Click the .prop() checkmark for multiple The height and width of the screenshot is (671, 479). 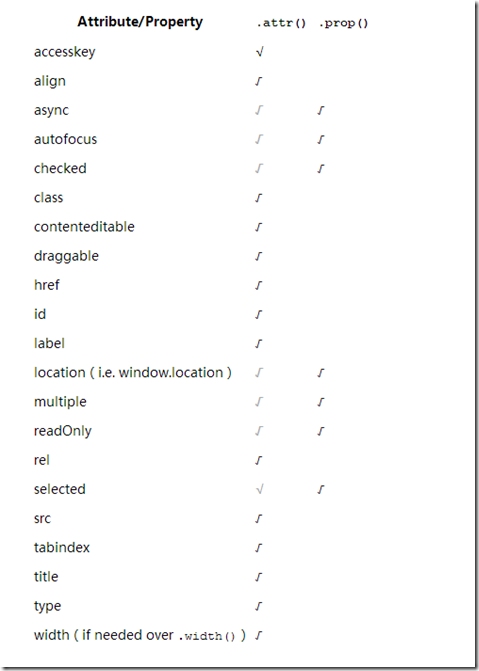pos(321,402)
